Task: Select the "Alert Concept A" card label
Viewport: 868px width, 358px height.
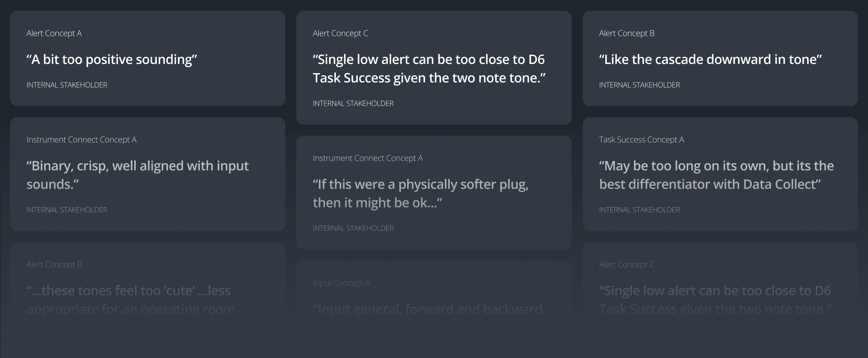Action: pos(54,33)
